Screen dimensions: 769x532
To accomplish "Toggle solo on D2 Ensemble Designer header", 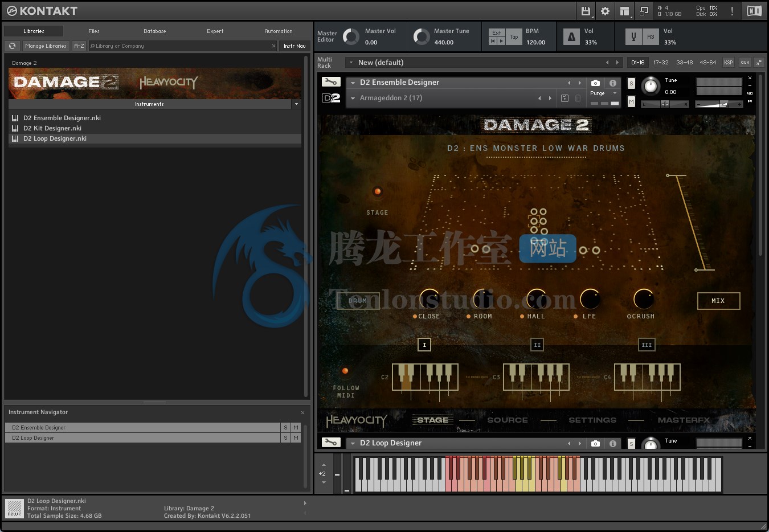I will point(631,83).
